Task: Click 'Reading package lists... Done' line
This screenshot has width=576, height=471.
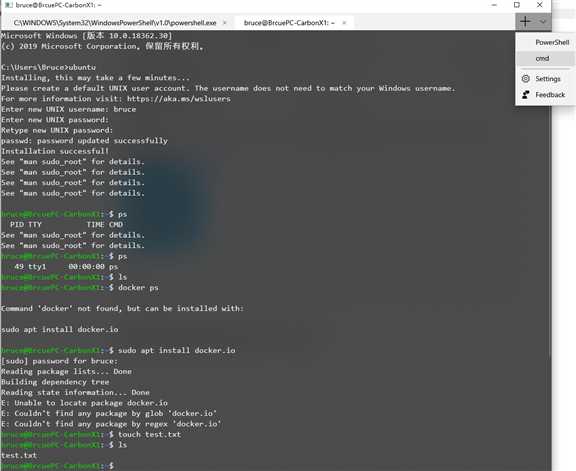Action: [x=66, y=371]
